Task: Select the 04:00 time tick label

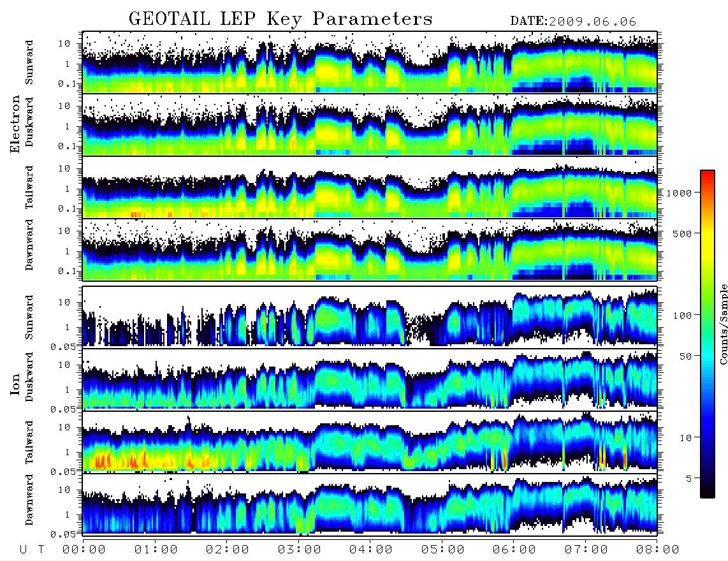Action: (371, 550)
